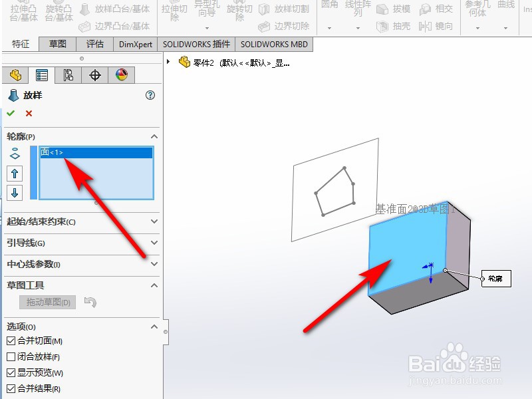532x399 pixels.
Task: Click the 拉伸切除 extruded cut tool
Action: point(174,12)
